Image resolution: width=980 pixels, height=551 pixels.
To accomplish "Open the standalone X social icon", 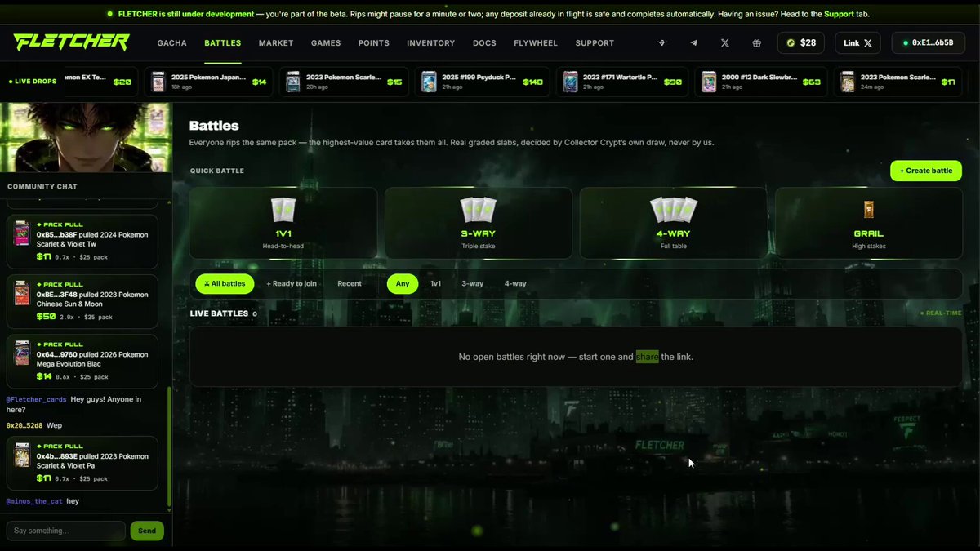I will coord(725,43).
